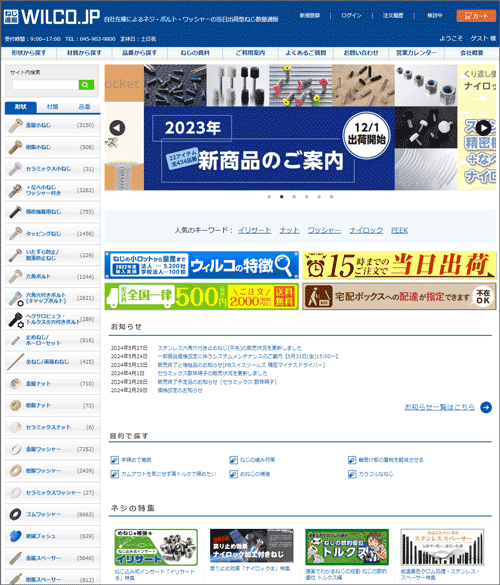This screenshot has width=500, height=585.
Task: Select the third carousel pagination dot
Action: coord(294,197)
